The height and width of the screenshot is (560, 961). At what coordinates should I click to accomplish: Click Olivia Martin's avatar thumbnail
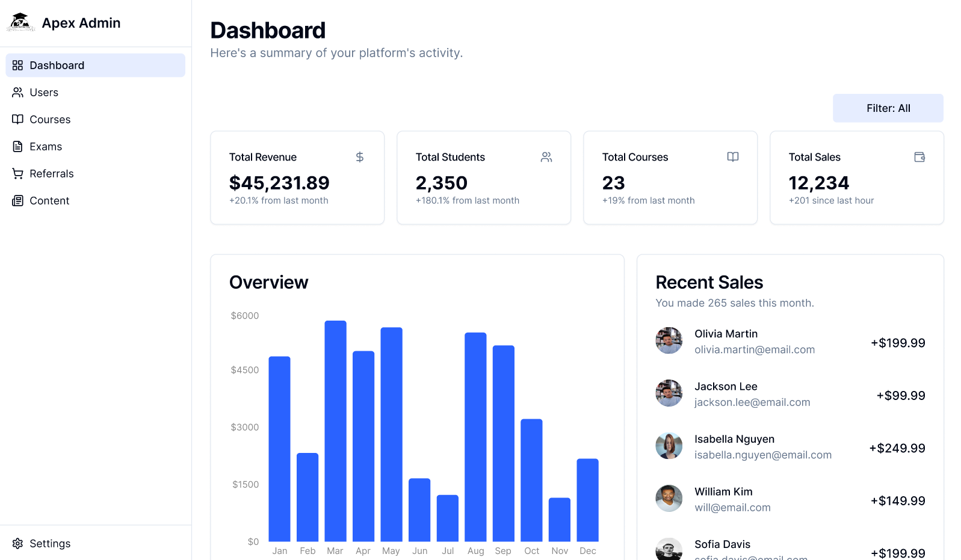[669, 340]
